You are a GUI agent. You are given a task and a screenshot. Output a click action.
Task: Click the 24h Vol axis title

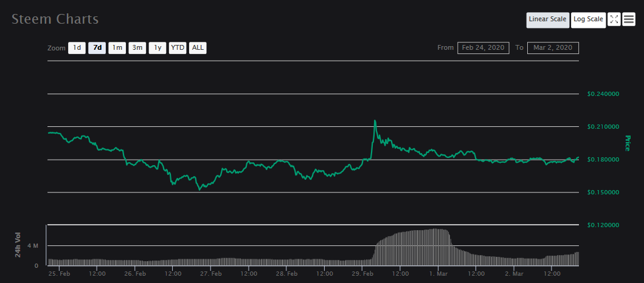tap(18, 245)
